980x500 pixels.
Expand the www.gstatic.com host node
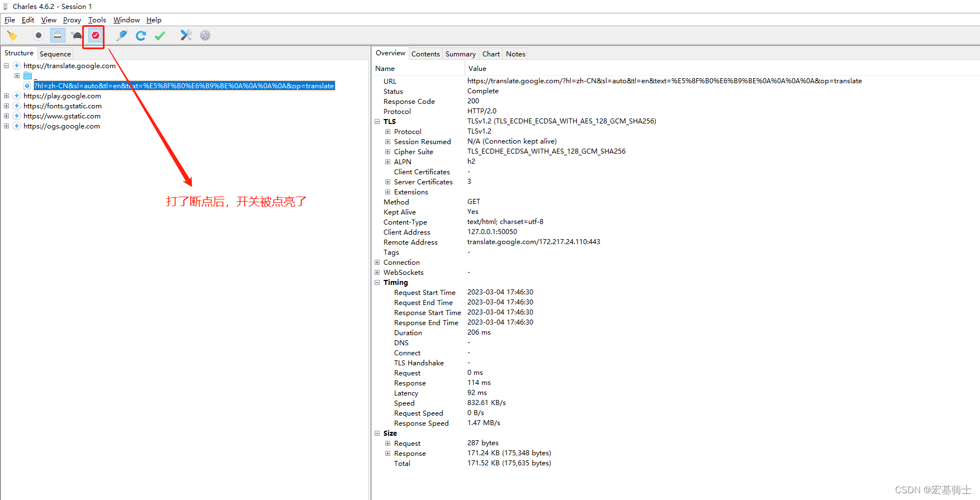tap(7, 116)
